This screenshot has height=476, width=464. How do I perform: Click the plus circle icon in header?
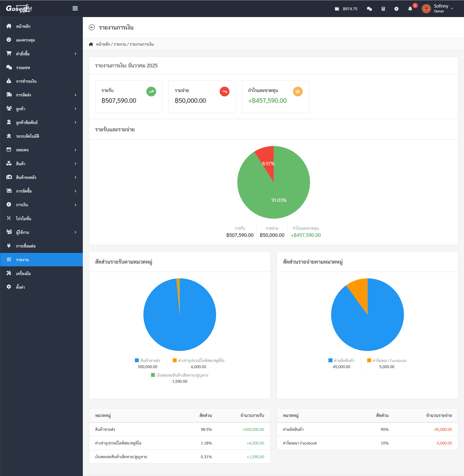click(396, 9)
